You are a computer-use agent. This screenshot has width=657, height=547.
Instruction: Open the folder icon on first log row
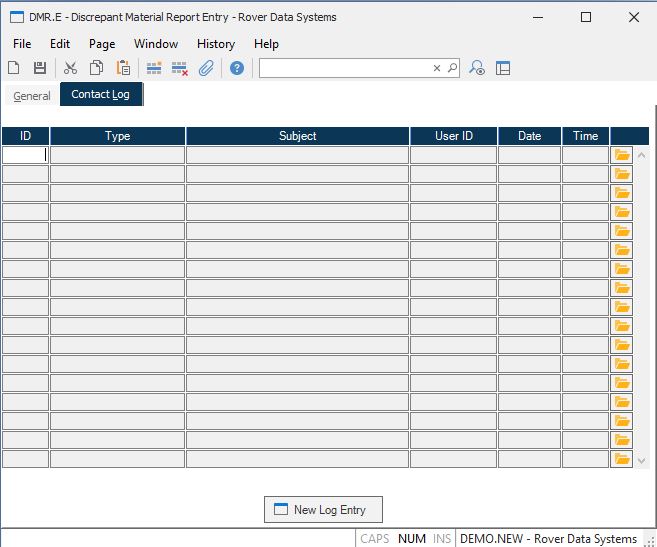(622, 155)
